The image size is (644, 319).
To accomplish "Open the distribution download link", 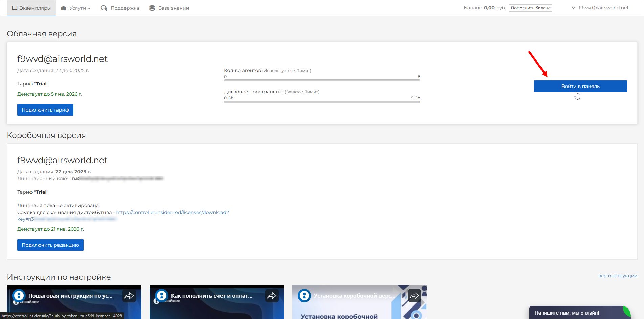I will tap(172, 212).
